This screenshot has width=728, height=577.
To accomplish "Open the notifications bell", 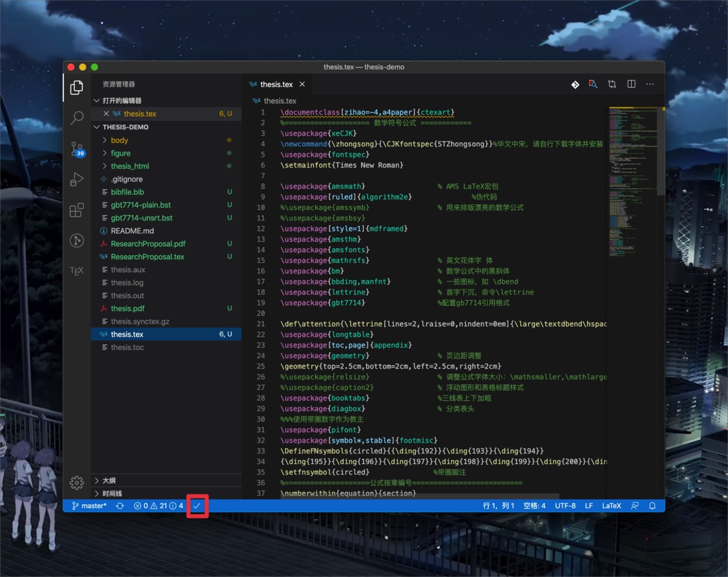I will (x=653, y=506).
